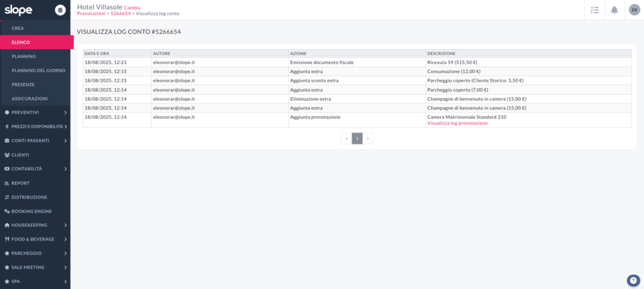Click the notification bell icon
Image resolution: width=644 pixels, height=289 pixels.
pos(614,9)
